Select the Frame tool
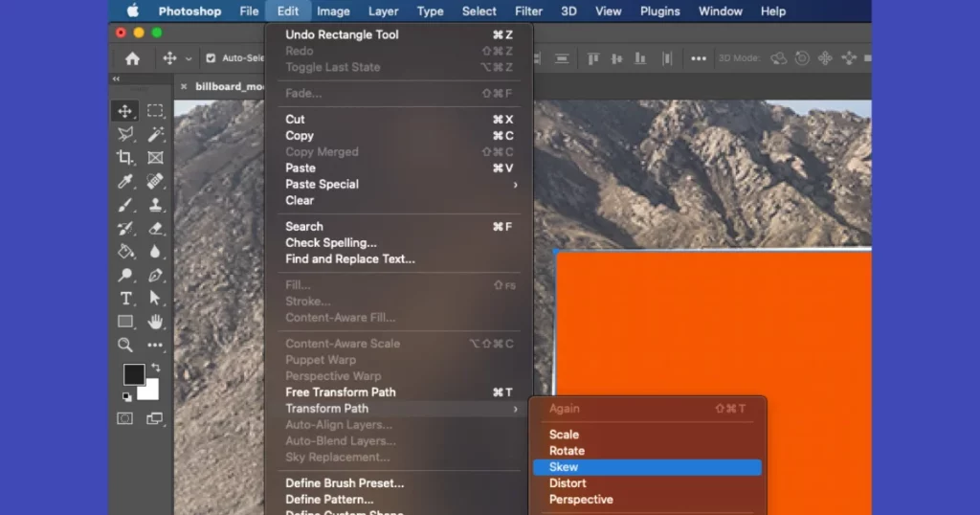The image size is (980, 515). click(x=155, y=158)
